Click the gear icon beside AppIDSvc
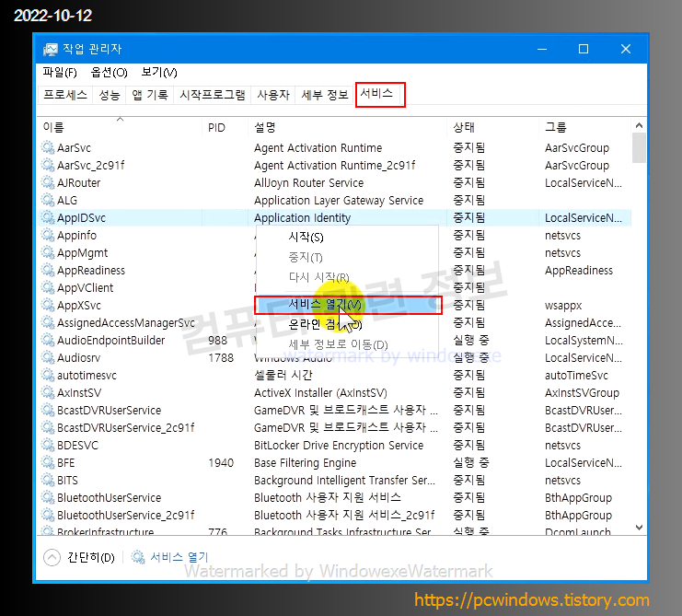 [x=48, y=217]
